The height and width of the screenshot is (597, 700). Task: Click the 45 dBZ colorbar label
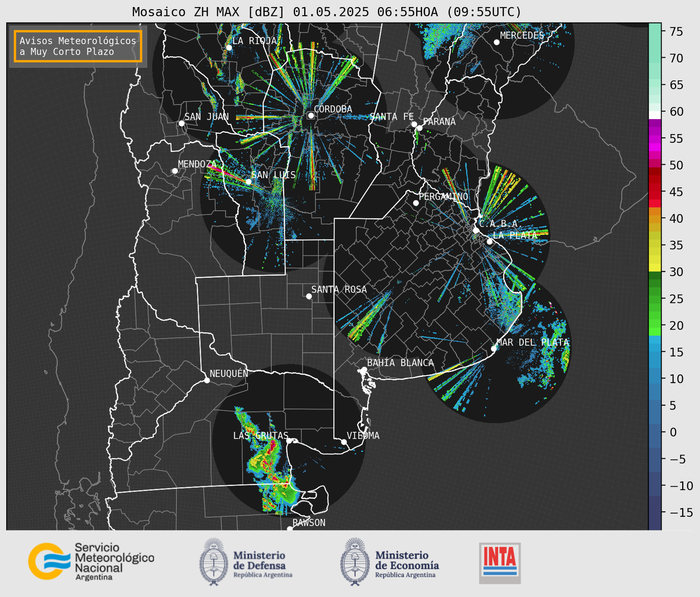click(x=676, y=192)
